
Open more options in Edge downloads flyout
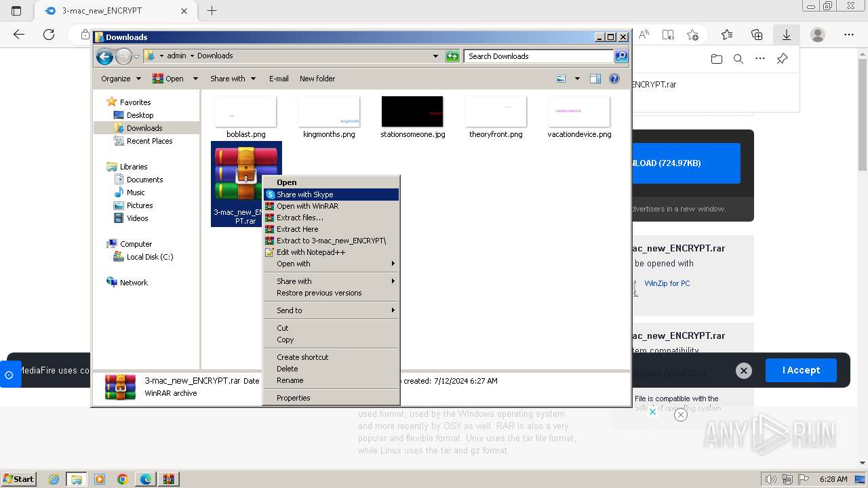pyautogui.click(x=760, y=59)
